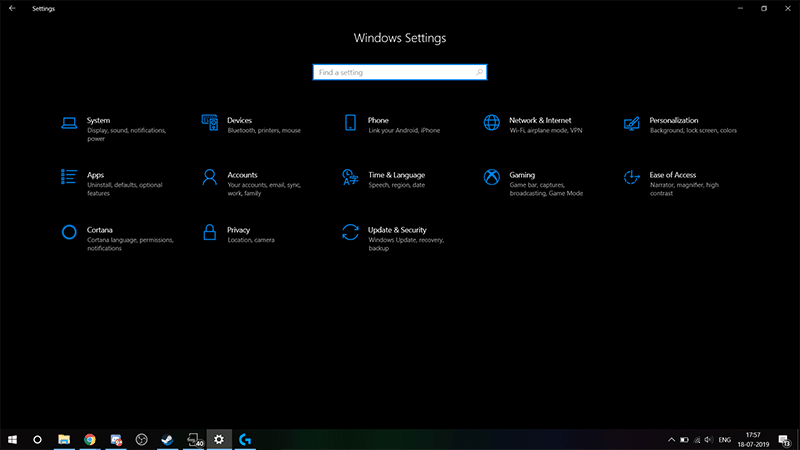
Task: Open the volume control in tray
Action: coord(708,440)
